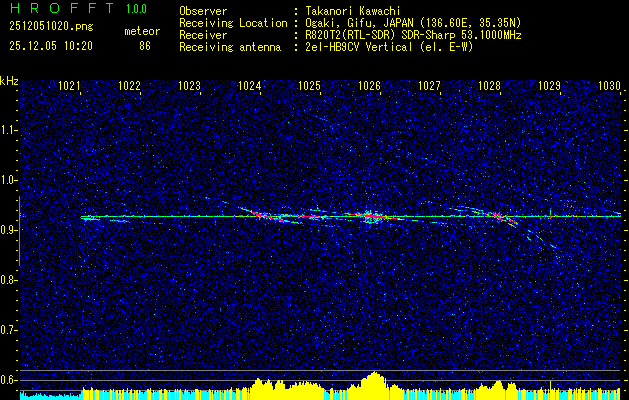Screen dimensions: 629x400
Task: Click the 1028 time axis label
Action: coord(489,85)
